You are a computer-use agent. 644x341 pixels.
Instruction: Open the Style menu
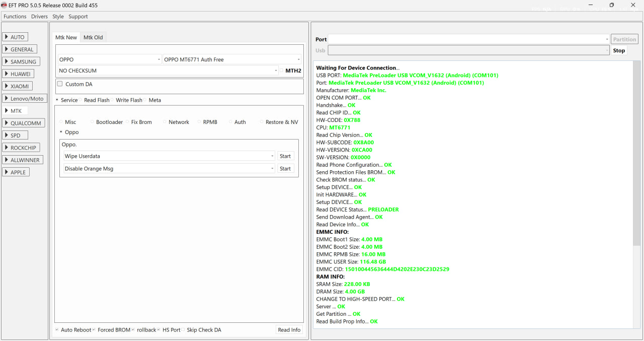tap(58, 17)
